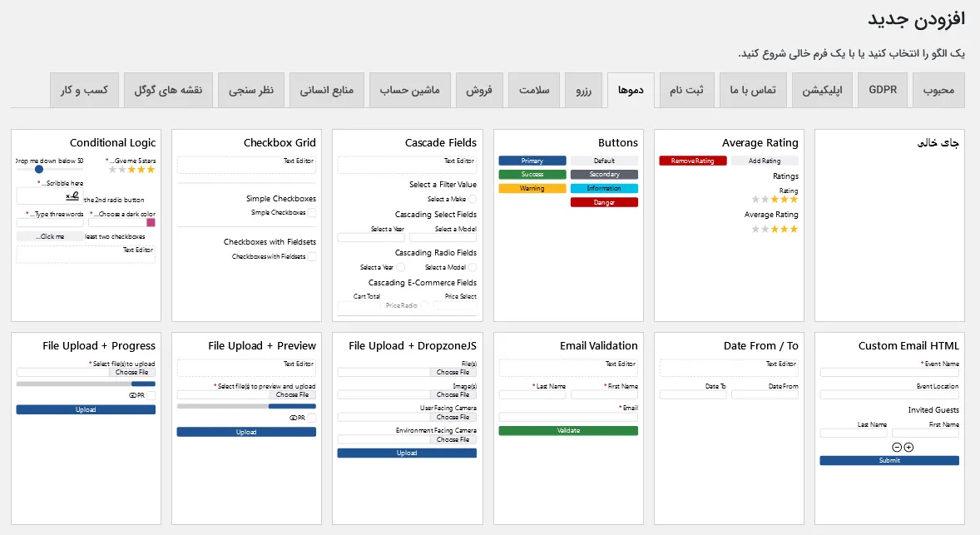Screen dimensions: 980x535
Task: Select the تماس با ما tab
Action: coord(753,90)
